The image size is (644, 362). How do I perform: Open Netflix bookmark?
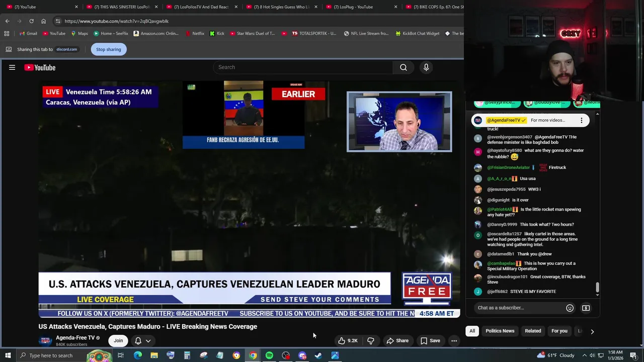point(194,34)
